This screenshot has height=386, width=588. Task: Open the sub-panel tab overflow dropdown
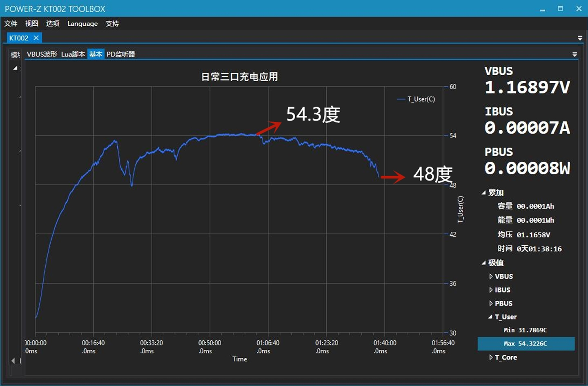coord(575,54)
